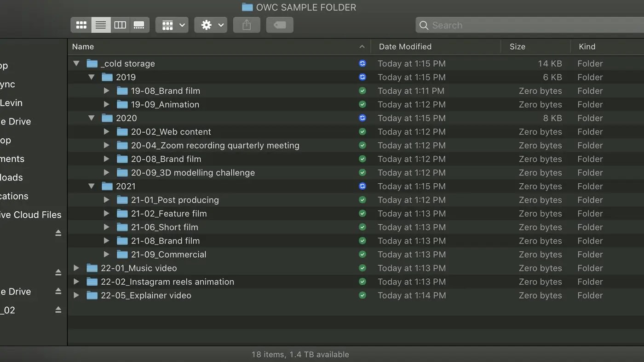This screenshot has height=362, width=644.
Task: Sort by the Size column header
Action: (x=517, y=46)
